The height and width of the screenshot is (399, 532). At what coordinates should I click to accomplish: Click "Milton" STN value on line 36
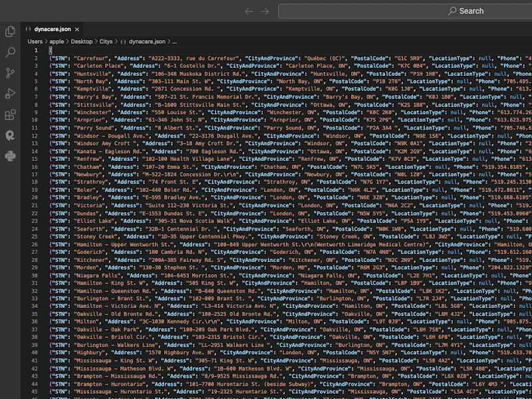(86, 322)
